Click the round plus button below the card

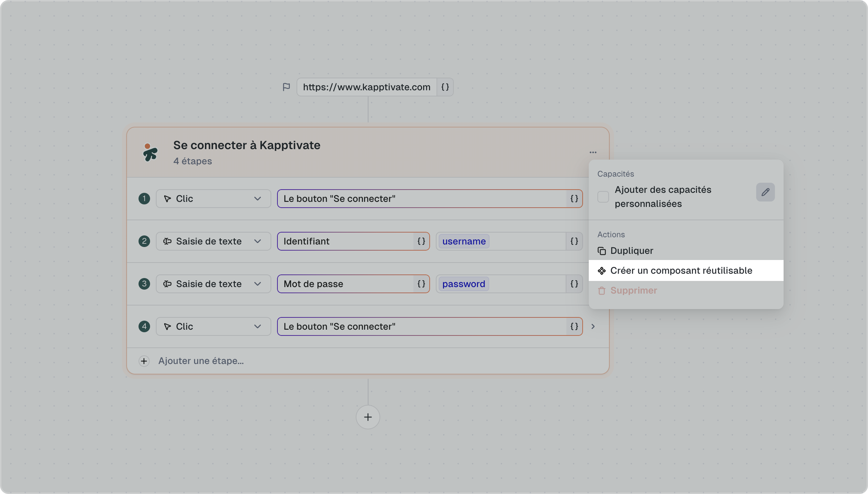coord(368,417)
